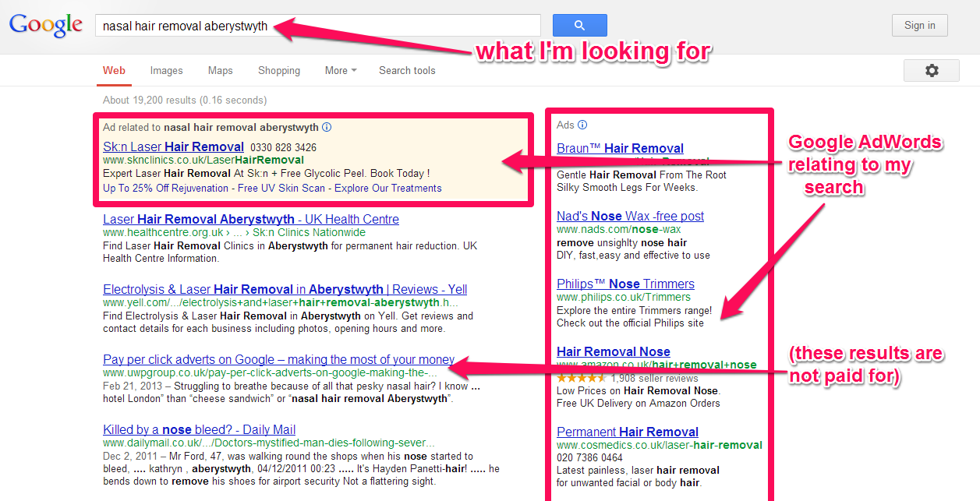Click the Google logo
Viewport: 980px width, 501px height.
45,25
